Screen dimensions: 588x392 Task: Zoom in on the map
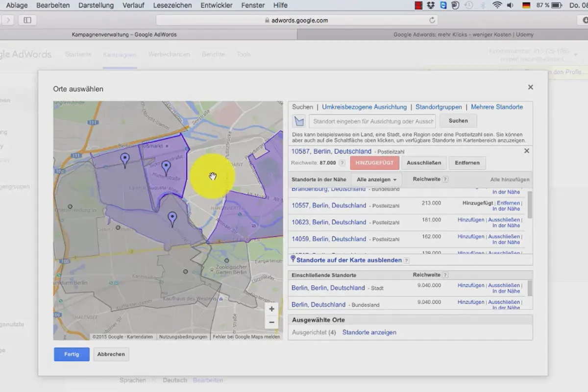(271, 309)
